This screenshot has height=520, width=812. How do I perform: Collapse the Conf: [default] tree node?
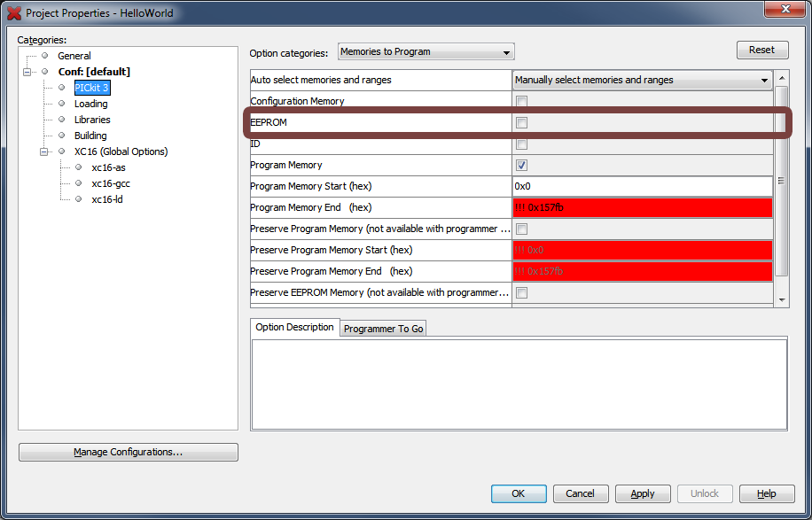27,72
